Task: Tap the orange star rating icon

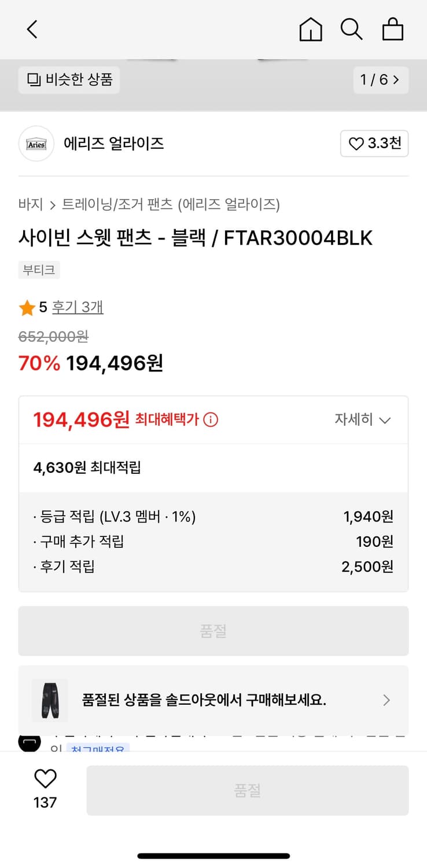Action: point(27,308)
